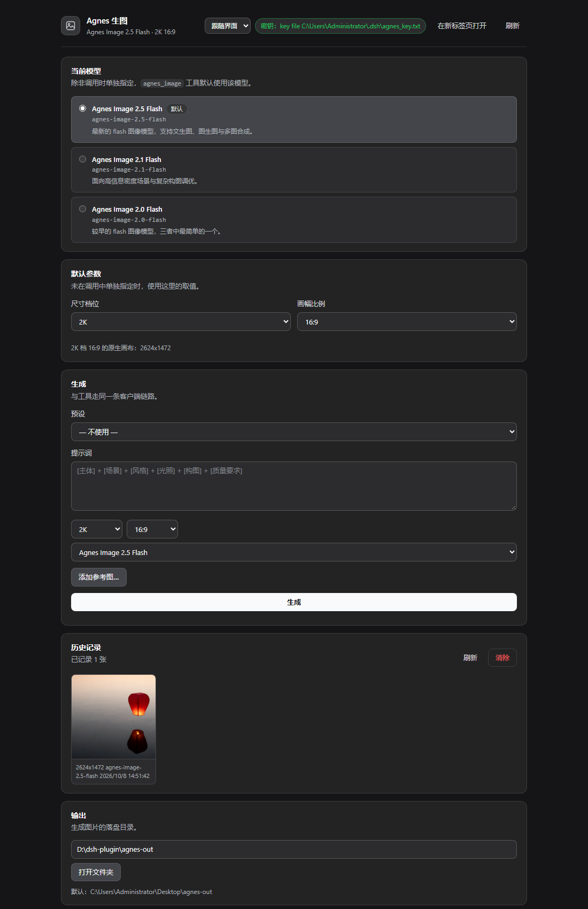Click the white 生成 button
The width and height of the screenshot is (588, 909).
click(x=294, y=602)
